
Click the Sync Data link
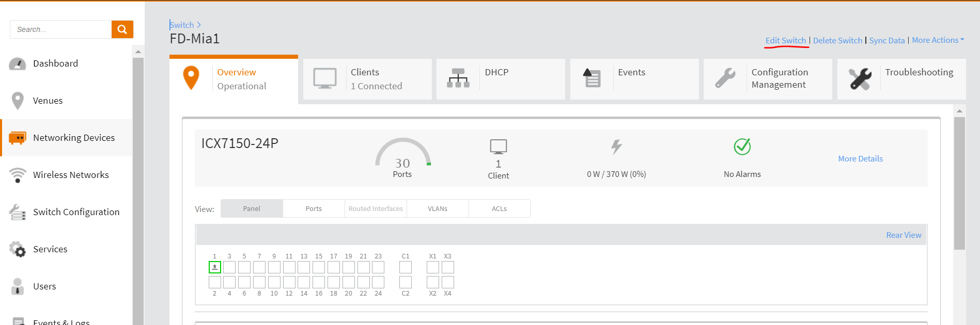(x=887, y=41)
